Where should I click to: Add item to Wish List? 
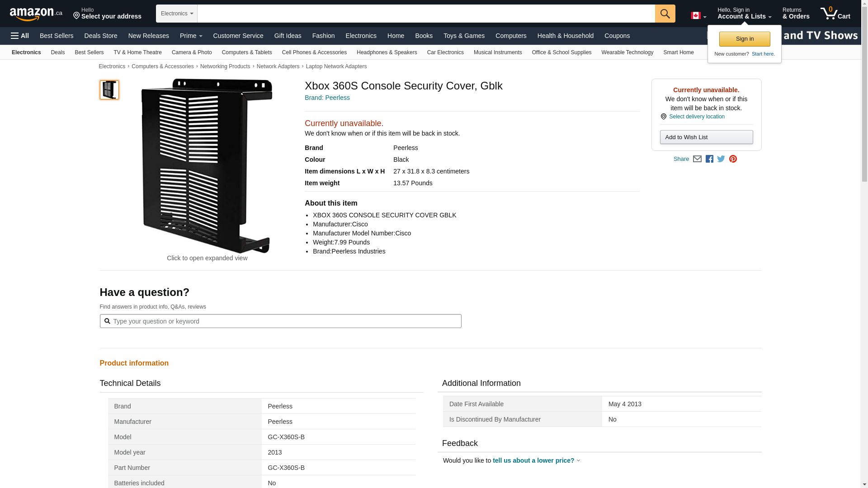[706, 137]
